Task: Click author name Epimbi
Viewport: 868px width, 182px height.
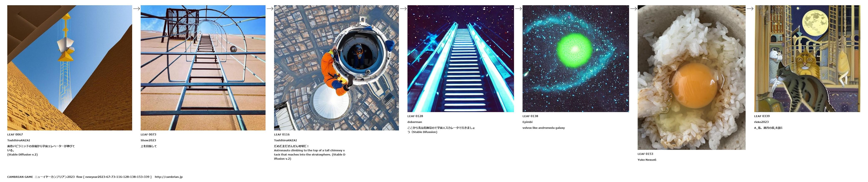Action: pyautogui.click(x=527, y=122)
